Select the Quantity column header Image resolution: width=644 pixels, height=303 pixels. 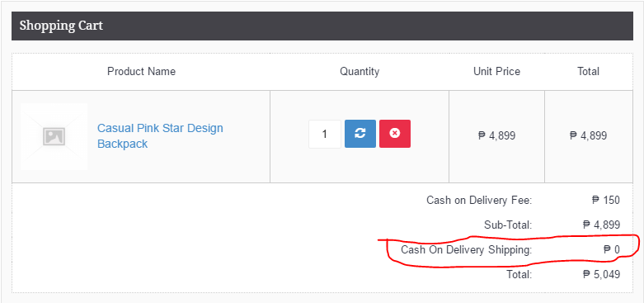click(x=360, y=72)
